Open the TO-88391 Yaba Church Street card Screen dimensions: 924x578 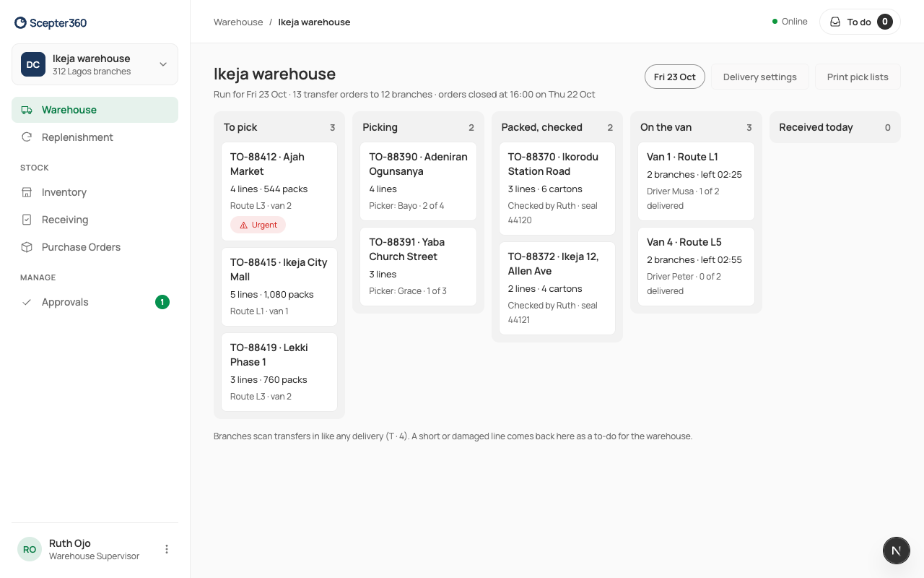tap(418, 267)
